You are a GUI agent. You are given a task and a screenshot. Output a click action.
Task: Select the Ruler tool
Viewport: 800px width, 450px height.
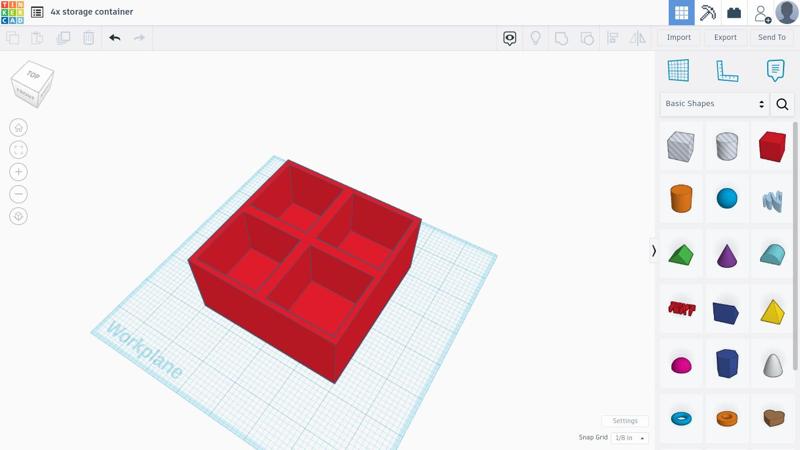point(727,70)
